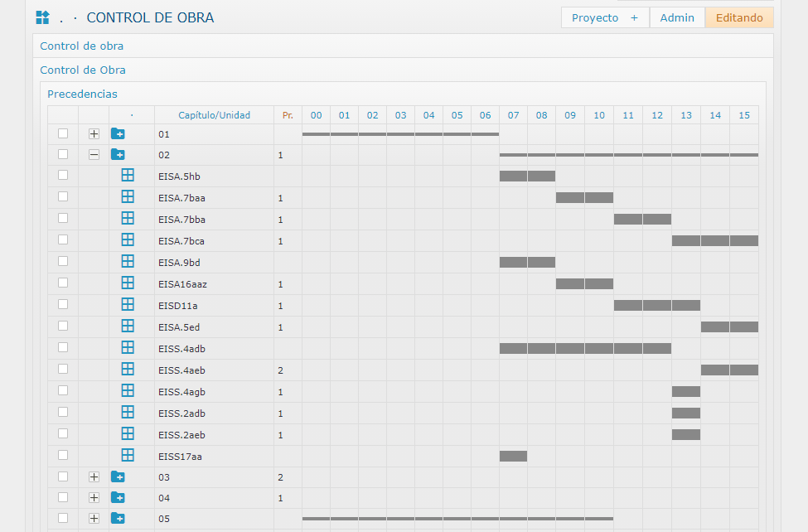Select the checkbox in the EISS17aa row
The width and height of the screenshot is (808, 532).
tap(63, 455)
